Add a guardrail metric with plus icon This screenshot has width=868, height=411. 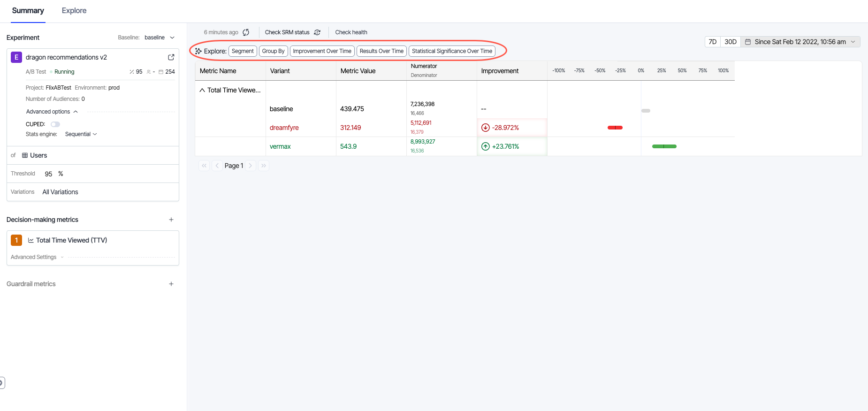point(171,284)
